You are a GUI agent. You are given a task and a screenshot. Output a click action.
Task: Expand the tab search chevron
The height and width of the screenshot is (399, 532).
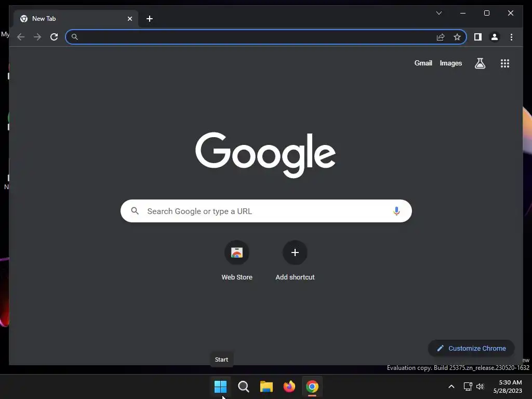coord(438,13)
